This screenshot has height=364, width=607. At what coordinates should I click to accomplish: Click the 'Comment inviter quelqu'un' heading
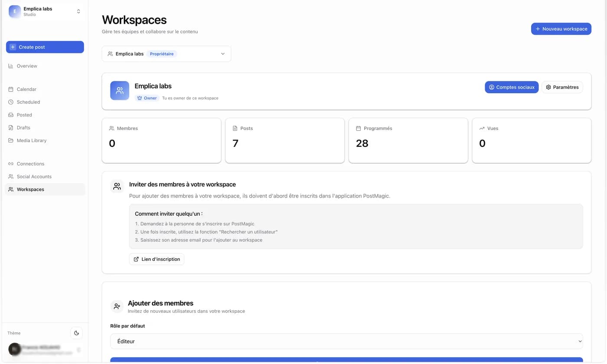[169, 214]
